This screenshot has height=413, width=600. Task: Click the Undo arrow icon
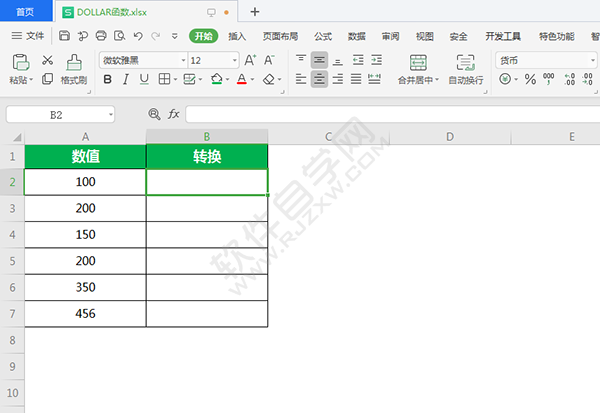click(138, 36)
